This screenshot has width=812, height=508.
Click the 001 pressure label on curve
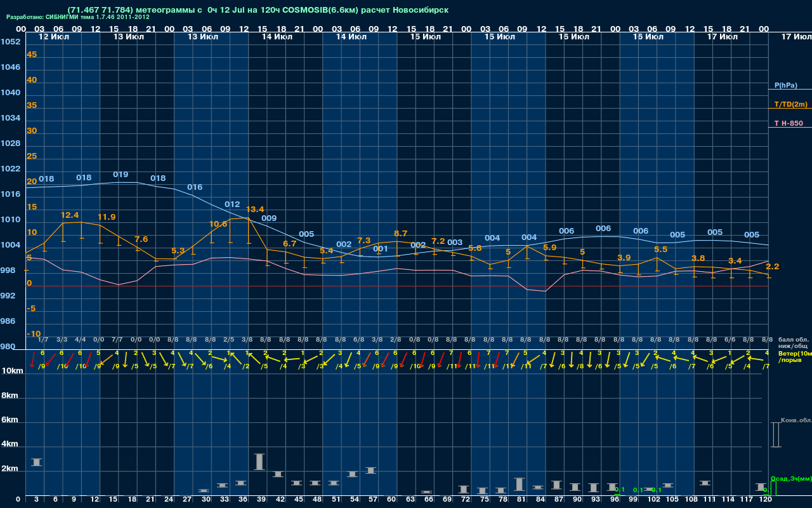pos(380,249)
